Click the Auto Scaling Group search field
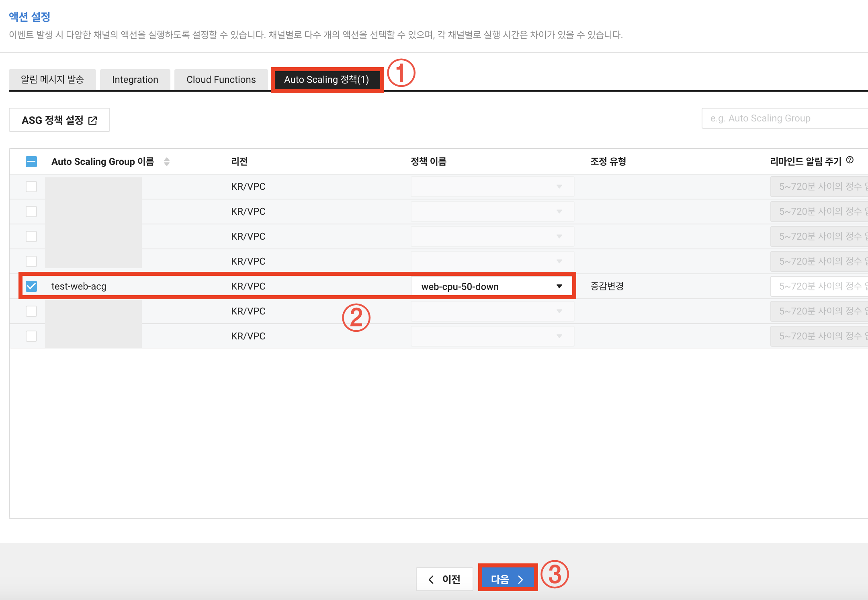This screenshot has width=868, height=600. [784, 118]
